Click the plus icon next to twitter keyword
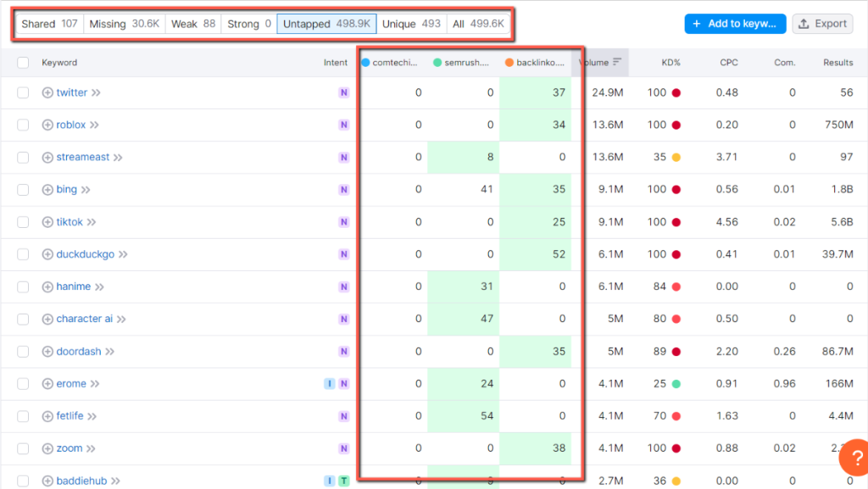 click(49, 92)
